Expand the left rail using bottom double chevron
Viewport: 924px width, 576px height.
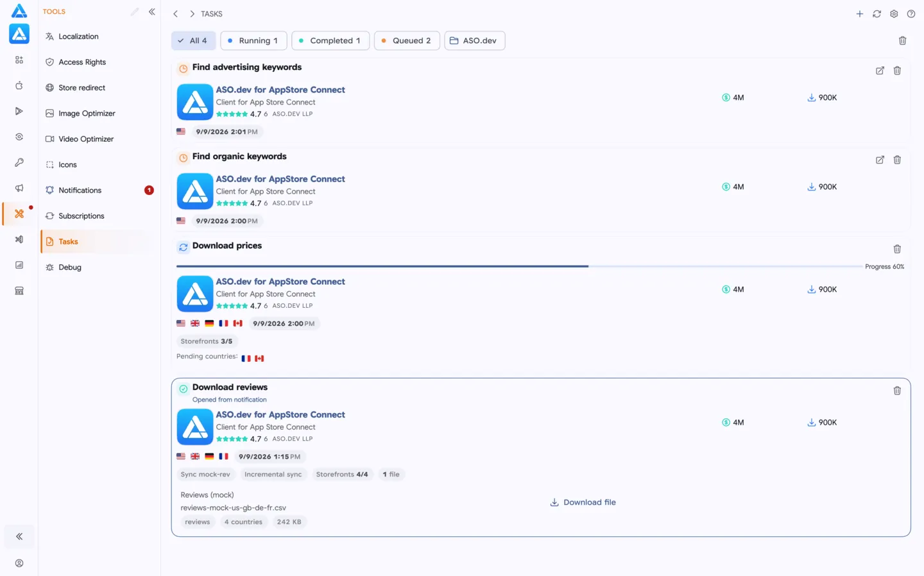[x=19, y=536]
